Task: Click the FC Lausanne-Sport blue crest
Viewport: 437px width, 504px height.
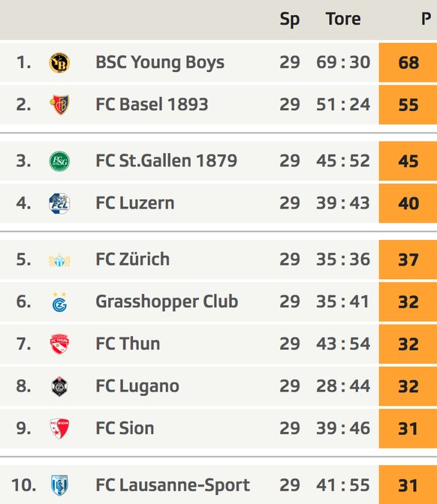Action: (x=59, y=485)
